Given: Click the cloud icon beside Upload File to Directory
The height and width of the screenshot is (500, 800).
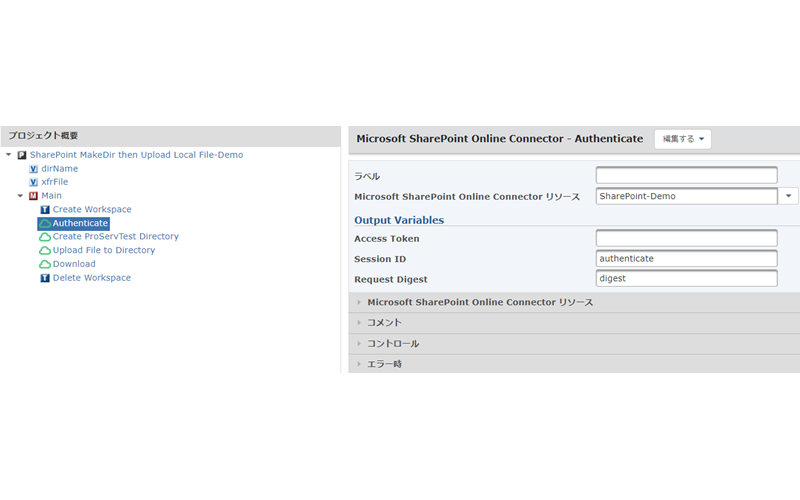Looking at the screenshot, I should click(x=45, y=251).
